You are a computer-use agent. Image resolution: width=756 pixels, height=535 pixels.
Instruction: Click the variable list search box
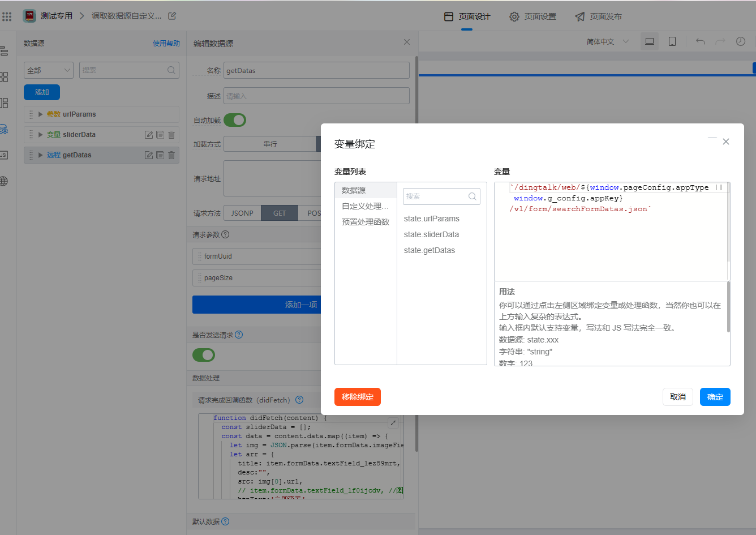[441, 196]
